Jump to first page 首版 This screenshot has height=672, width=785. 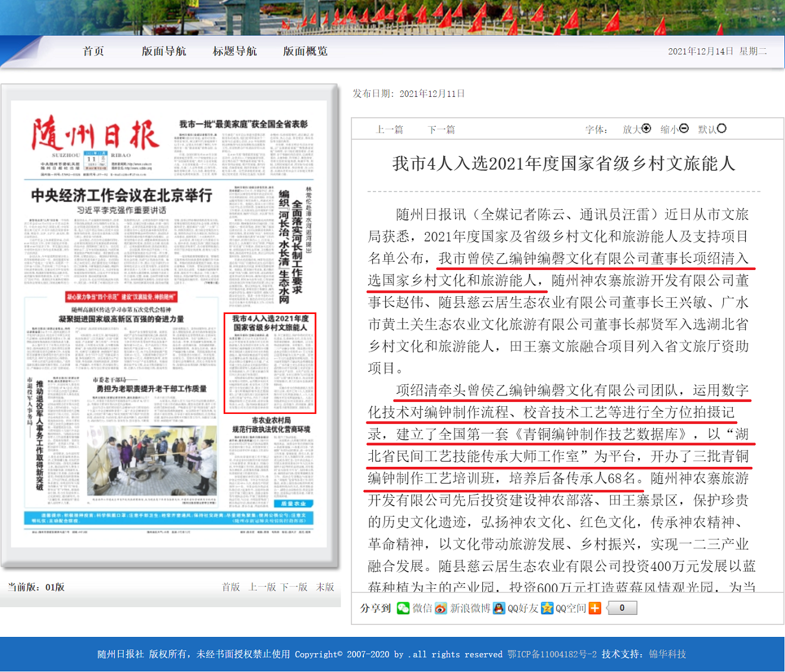click(231, 587)
